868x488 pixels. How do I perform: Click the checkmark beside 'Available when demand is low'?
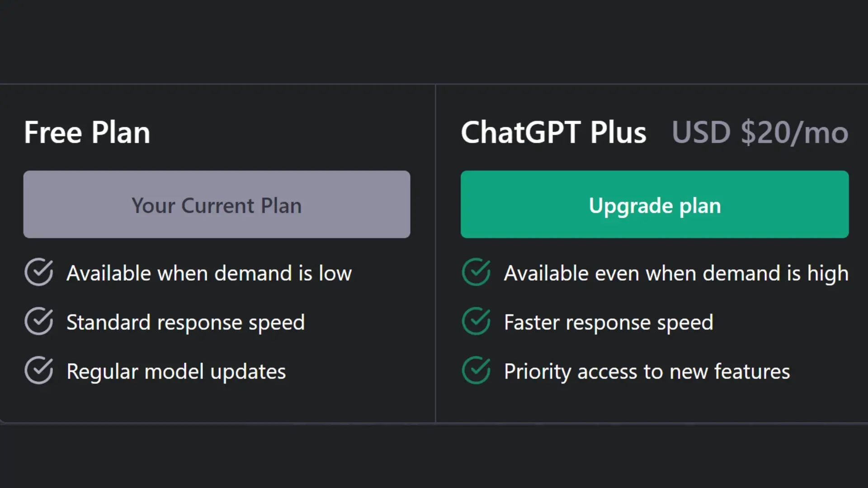[x=38, y=272]
